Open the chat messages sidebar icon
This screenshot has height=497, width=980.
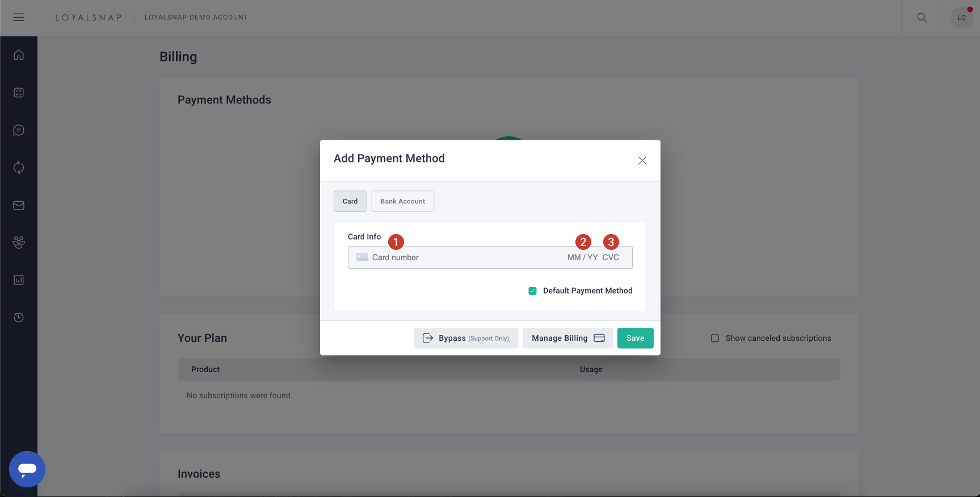coord(19,130)
